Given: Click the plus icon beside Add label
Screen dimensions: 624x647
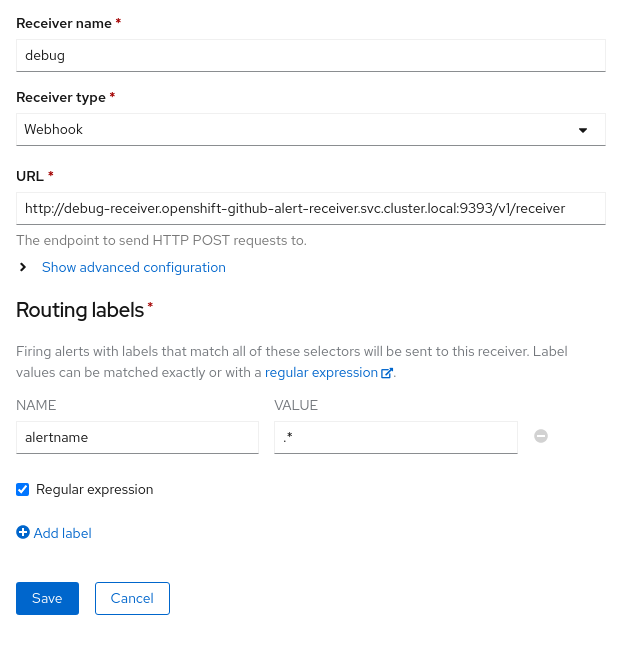Looking at the screenshot, I should coord(23,533).
